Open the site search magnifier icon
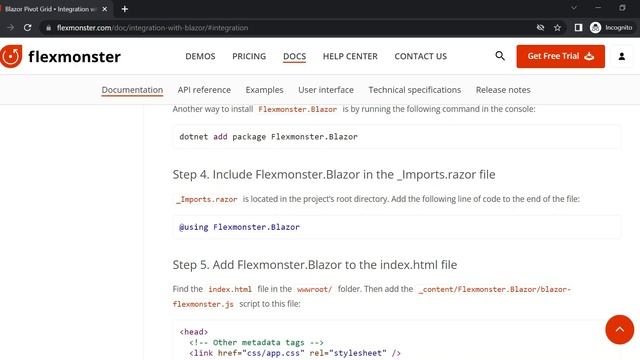Image resolution: width=640 pixels, height=360 pixels. 500,56
